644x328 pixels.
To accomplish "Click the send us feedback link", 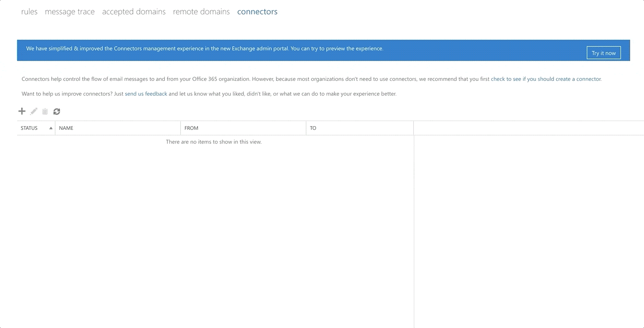I will point(146,93).
